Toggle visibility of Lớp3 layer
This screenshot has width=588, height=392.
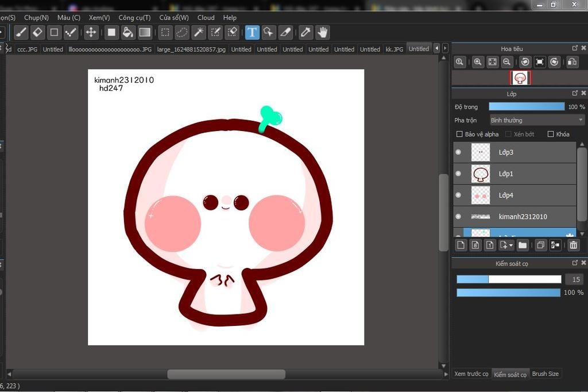tap(458, 152)
